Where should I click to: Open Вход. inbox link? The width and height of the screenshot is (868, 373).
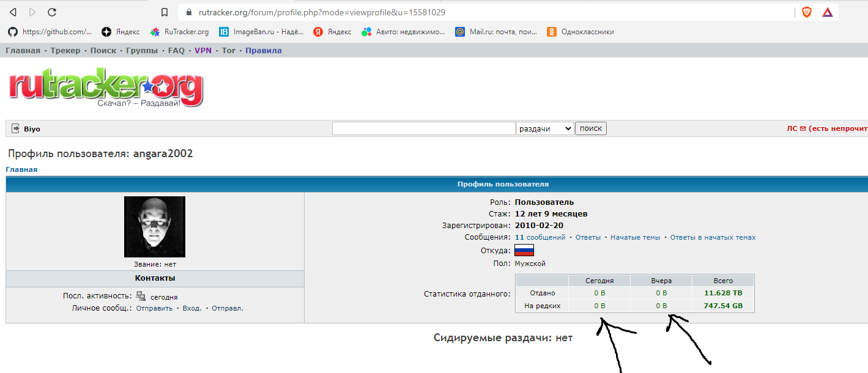coord(192,308)
